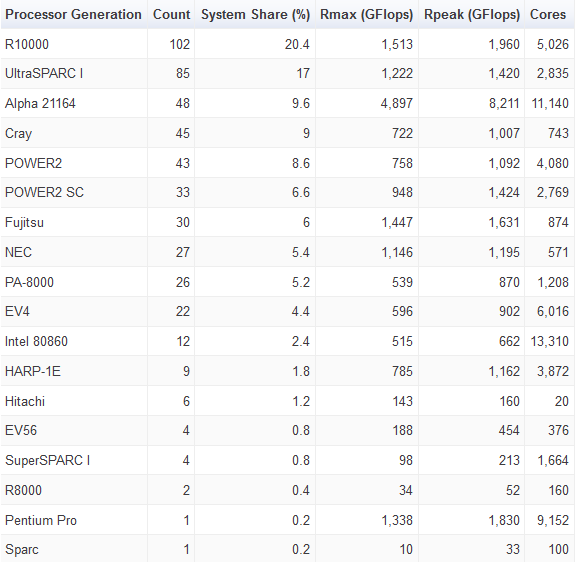Screen dimensions: 575x562
Task: Sort by the System Share (%) header
Action: pos(255,15)
